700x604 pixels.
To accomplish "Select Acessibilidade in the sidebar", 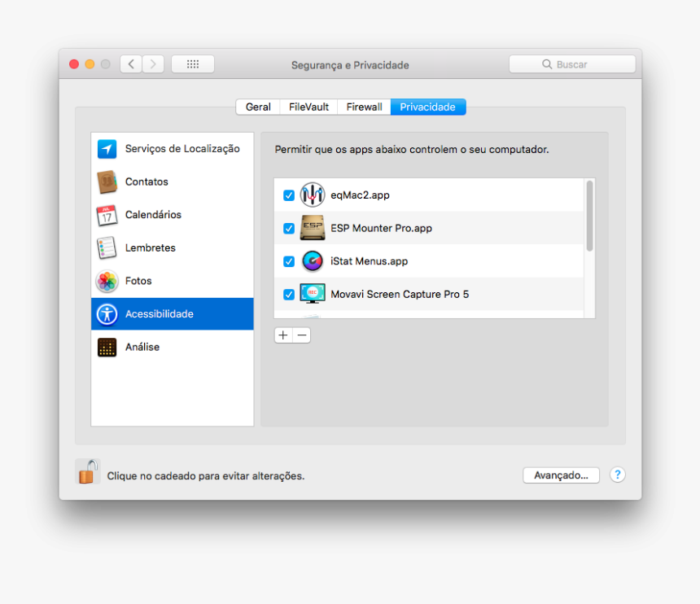I will click(173, 314).
